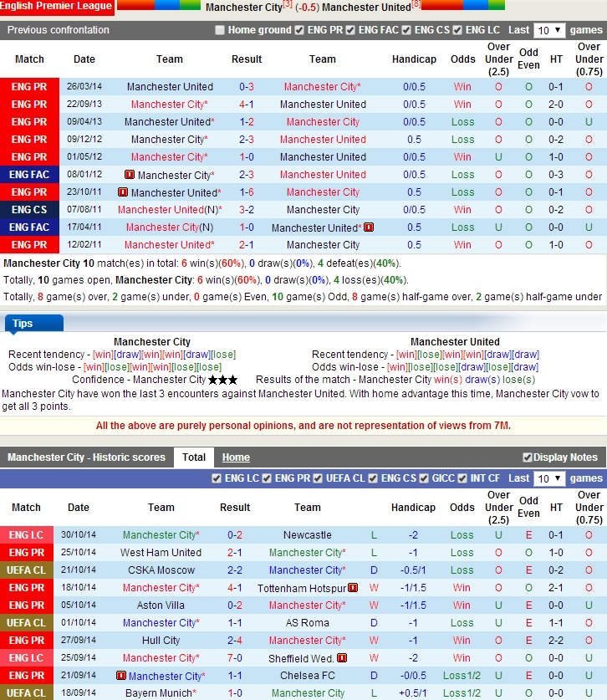The width and height of the screenshot is (607, 700).
Task: Open Bayern Munich team link
Action: point(161,692)
